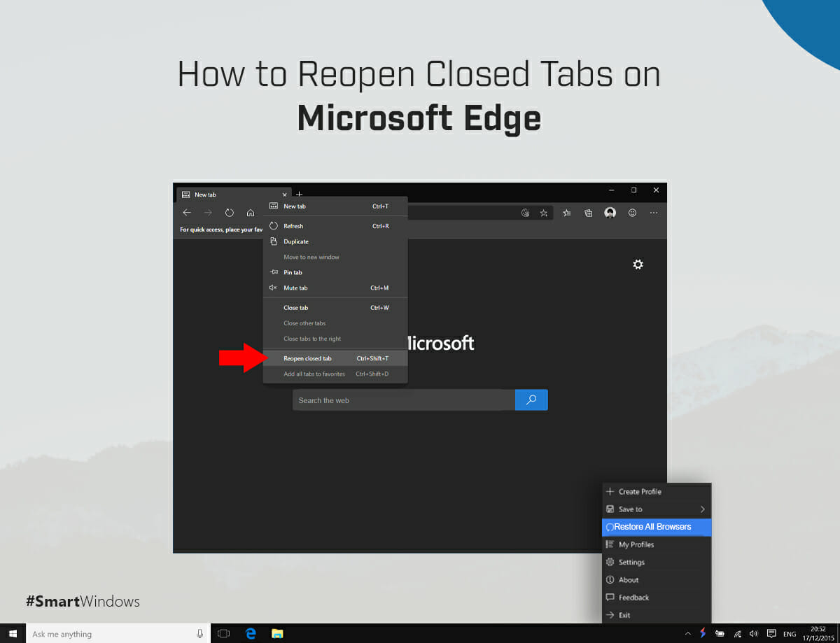Image resolution: width=840 pixels, height=643 pixels.
Task: Open the Web capture palette icon
Action: [x=525, y=213]
